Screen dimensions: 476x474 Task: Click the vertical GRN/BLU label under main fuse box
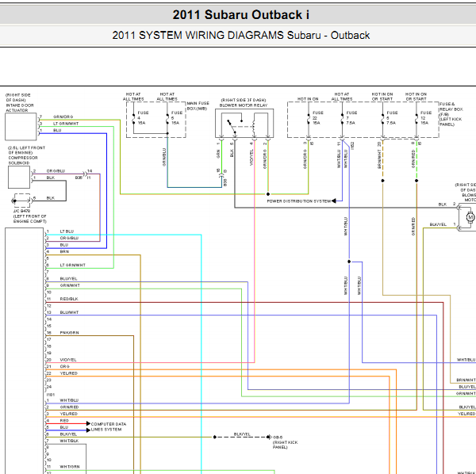click(164, 157)
